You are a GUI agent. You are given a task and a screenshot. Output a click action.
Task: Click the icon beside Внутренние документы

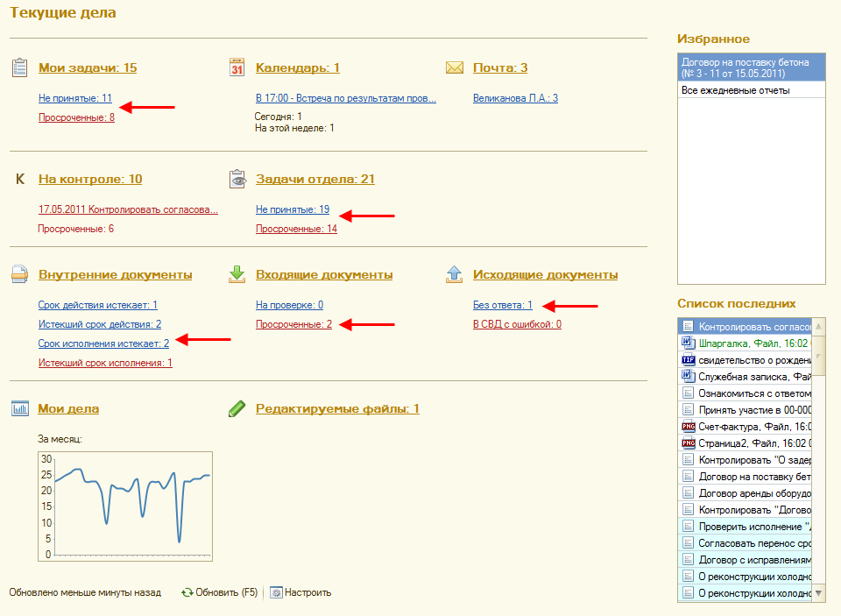pos(19,274)
